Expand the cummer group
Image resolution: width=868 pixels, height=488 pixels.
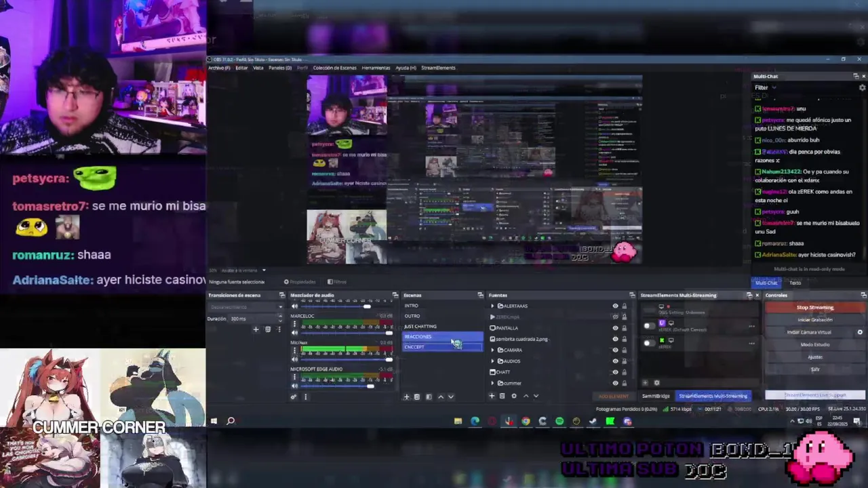click(x=493, y=384)
